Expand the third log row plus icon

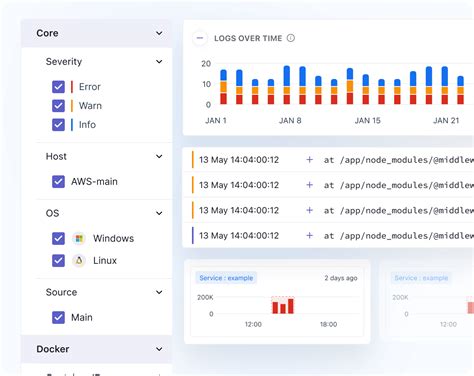tap(309, 210)
